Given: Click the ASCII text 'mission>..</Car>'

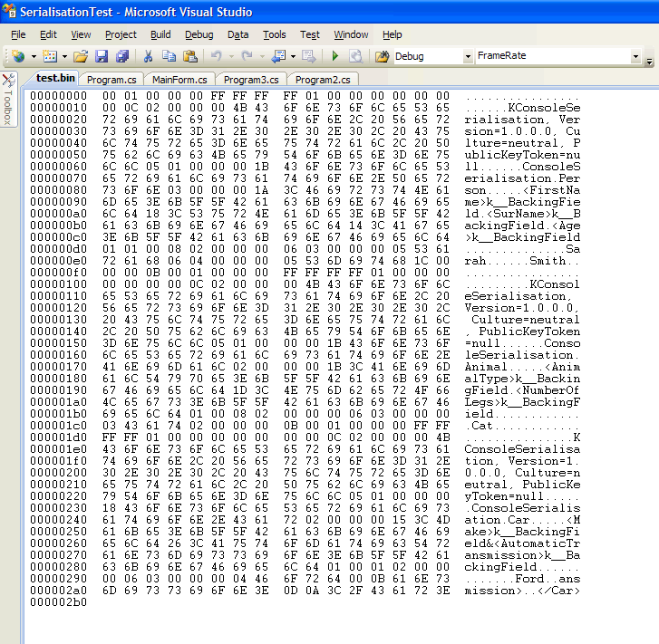Looking at the screenshot, I should point(522,590).
